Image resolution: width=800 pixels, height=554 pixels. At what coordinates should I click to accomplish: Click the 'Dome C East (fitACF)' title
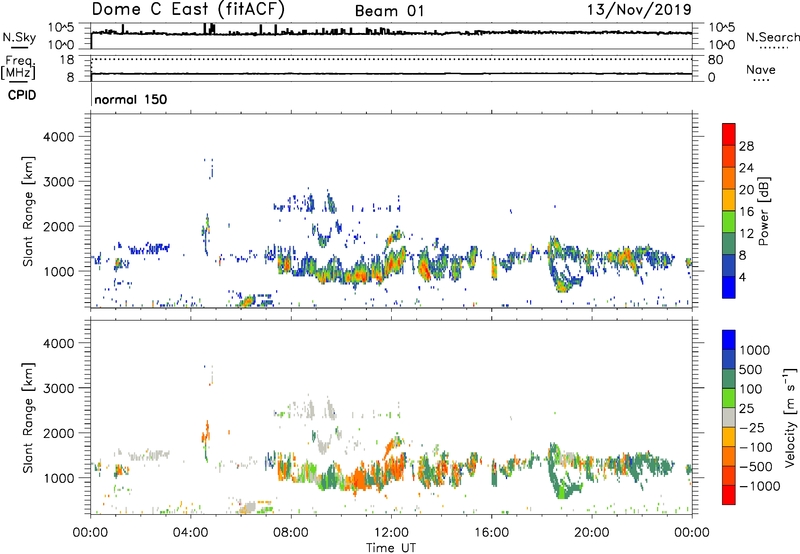pos(188,9)
